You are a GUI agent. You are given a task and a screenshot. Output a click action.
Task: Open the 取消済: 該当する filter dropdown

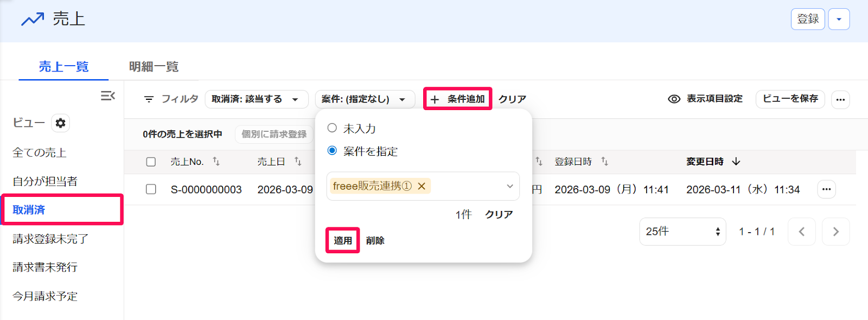(257, 99)
